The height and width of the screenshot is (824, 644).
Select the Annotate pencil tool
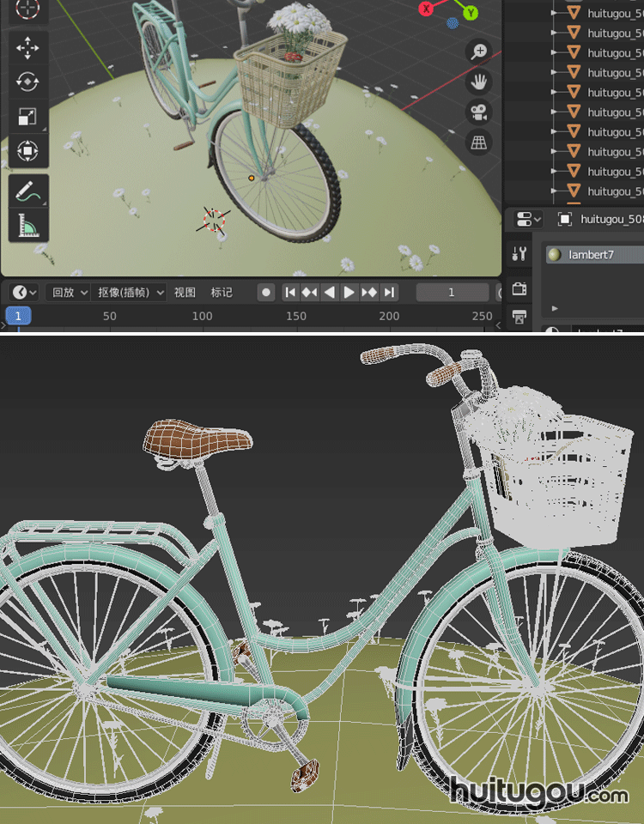27,191
